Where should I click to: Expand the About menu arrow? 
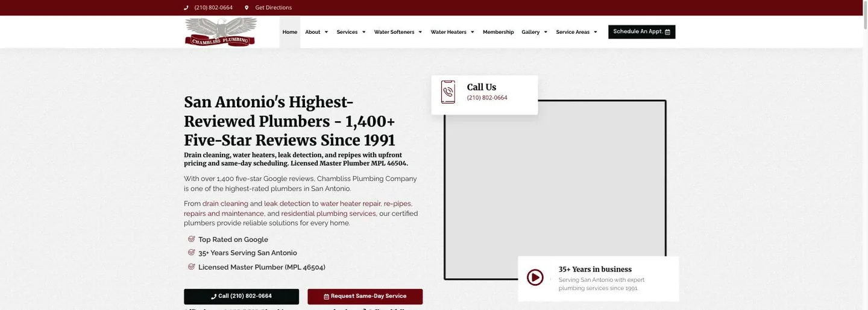326,32
